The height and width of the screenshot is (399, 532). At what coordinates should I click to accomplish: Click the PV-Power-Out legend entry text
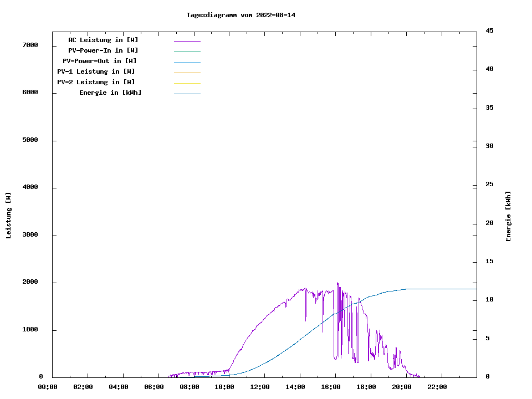point(100,61)
